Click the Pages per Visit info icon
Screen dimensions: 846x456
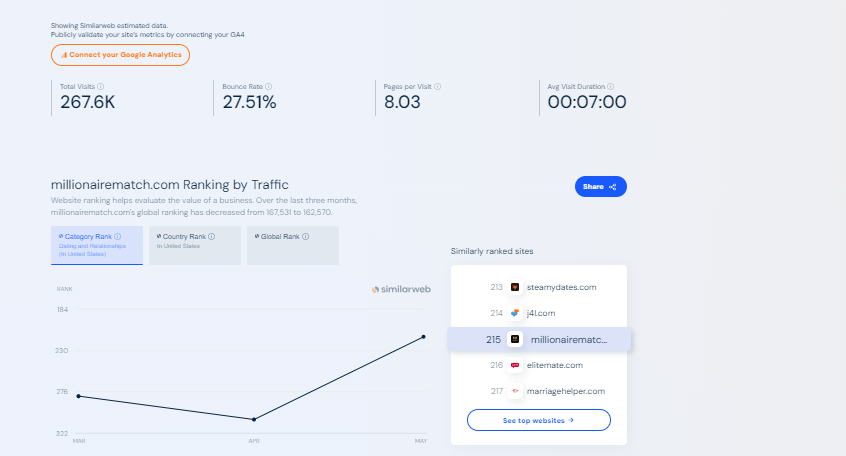(439, 87)
